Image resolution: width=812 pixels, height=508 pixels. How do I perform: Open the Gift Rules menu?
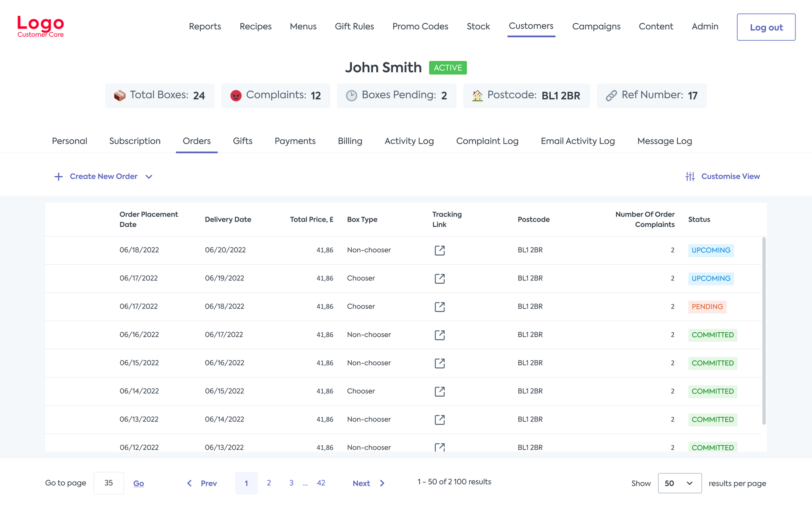point(354,26)
